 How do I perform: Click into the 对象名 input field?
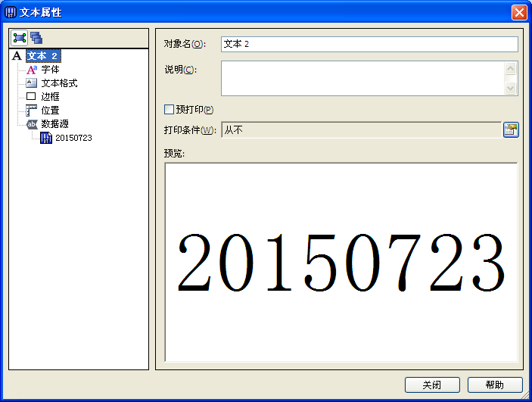(x=369, y=44)
